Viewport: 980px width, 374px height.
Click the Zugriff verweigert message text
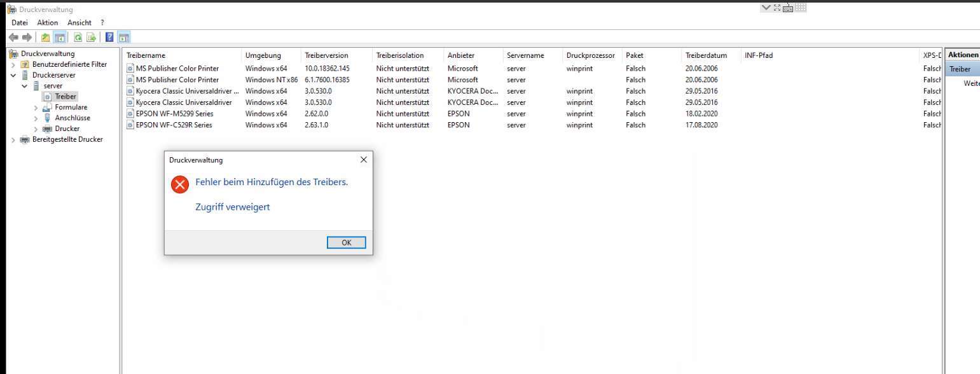pyautogui.click(x=233, y=207)
